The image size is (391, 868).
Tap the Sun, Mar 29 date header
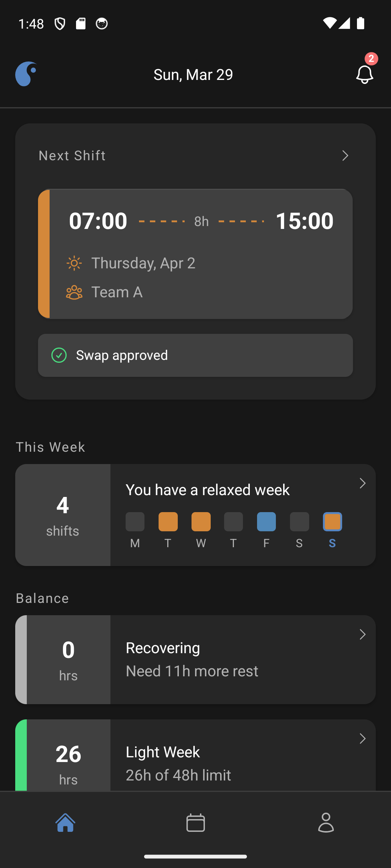pos(193,75)
